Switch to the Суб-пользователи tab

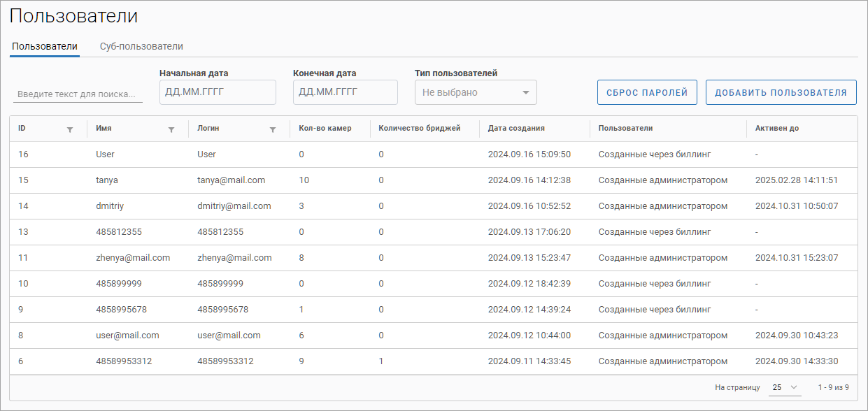pos(141,46)
